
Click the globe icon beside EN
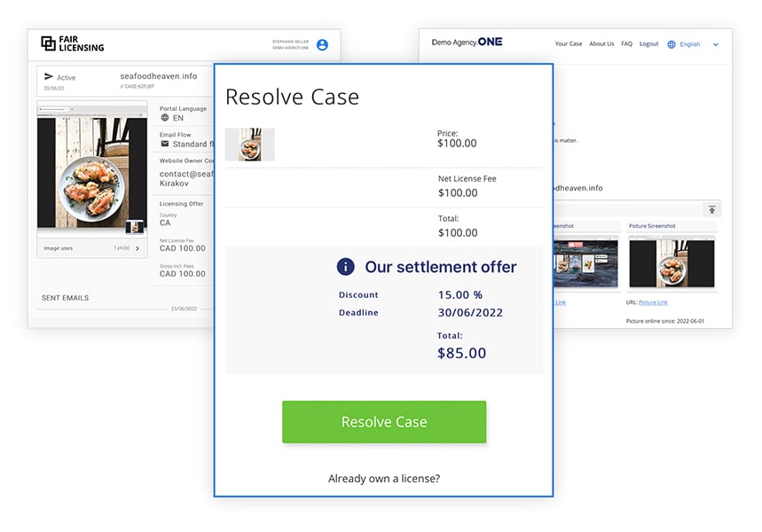pos(165,118)
